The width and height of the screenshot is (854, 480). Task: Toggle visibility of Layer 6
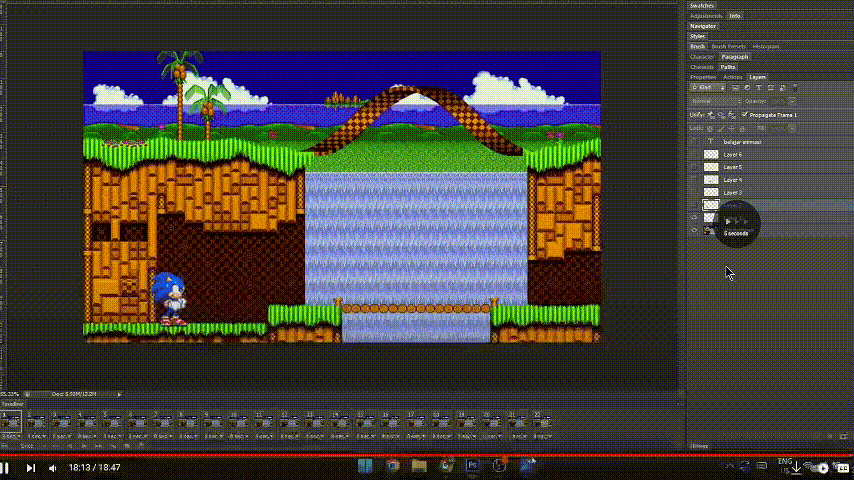(x=694, y=155)
